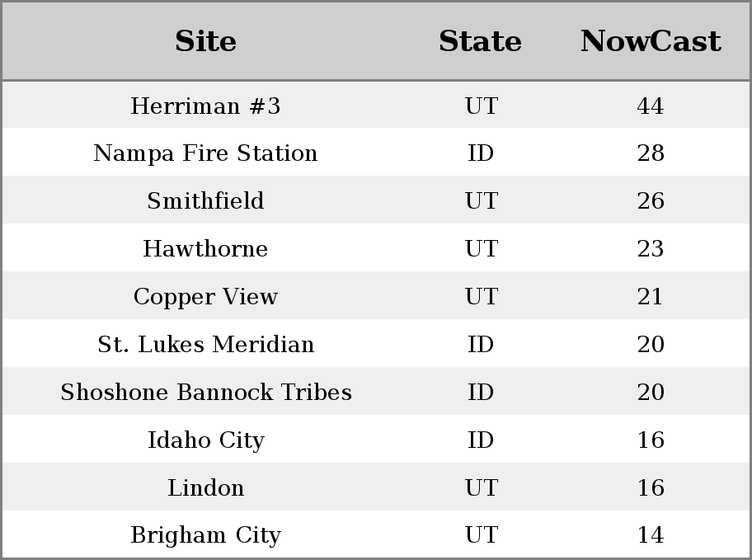The width and height of the screenshot is (752, 560).
Task: Click the ID state cell for Idaho City
Action: click(481, 440)
